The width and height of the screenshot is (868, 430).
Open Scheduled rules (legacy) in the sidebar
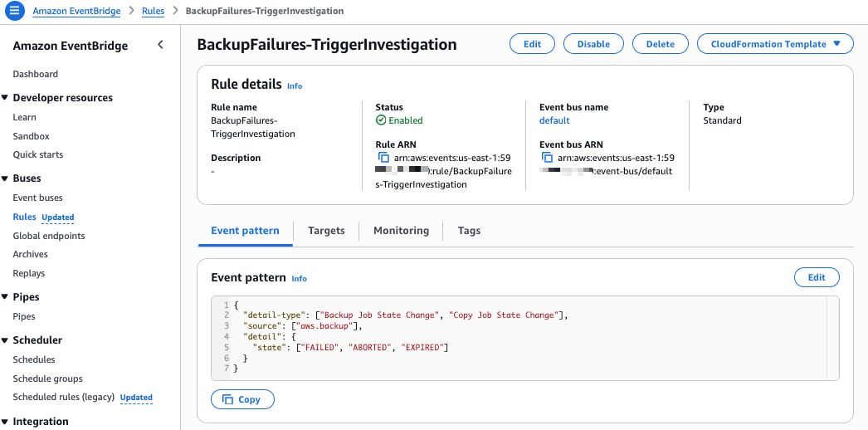(x=64, y=397)
